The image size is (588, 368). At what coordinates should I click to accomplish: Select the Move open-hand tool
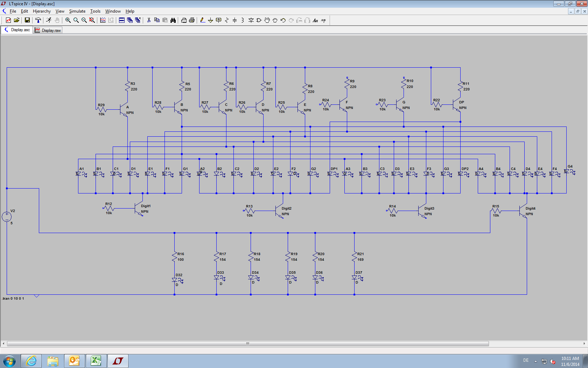[x=267, y=20]
